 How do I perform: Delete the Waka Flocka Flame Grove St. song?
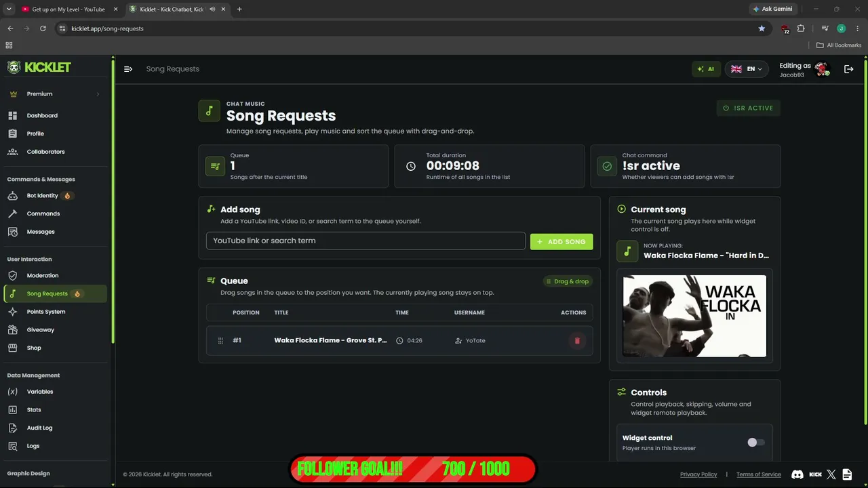(x=577, y=341)
